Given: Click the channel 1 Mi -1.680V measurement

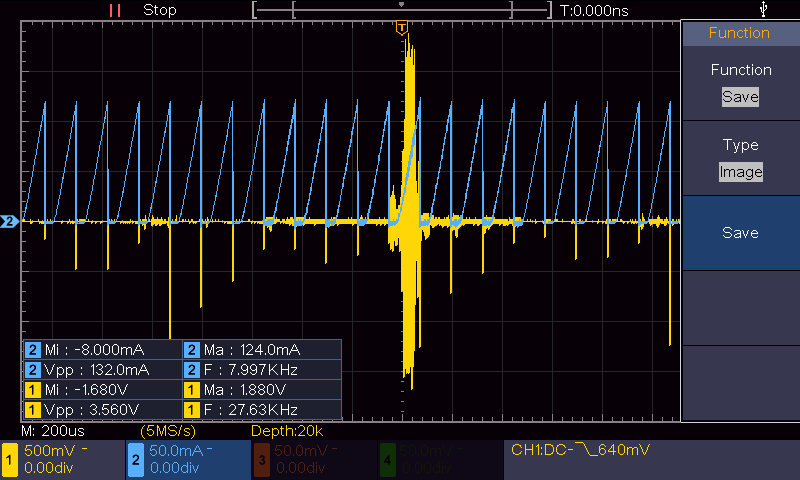Looking at the screenshot, I should click(x=103, y=390).
